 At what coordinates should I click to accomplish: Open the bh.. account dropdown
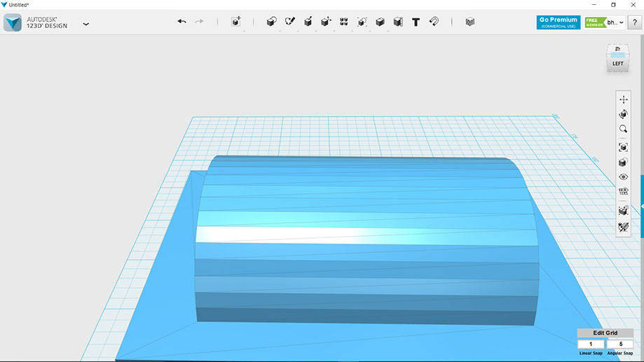pos(615,22)
